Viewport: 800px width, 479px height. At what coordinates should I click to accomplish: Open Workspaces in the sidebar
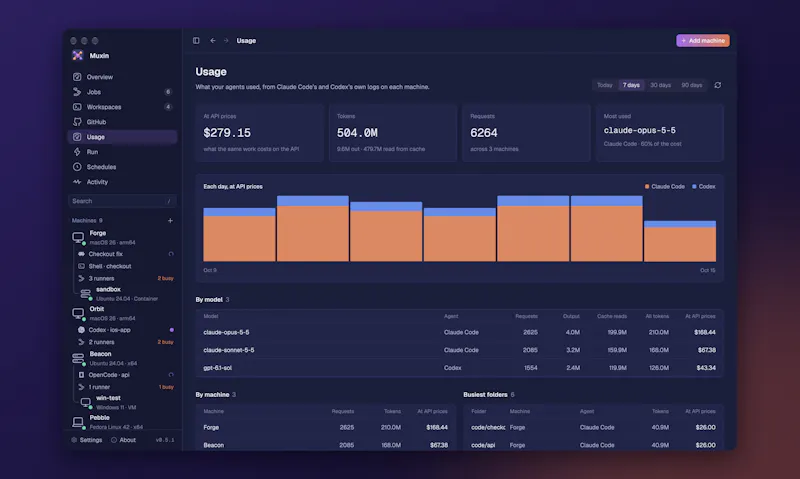122,107
